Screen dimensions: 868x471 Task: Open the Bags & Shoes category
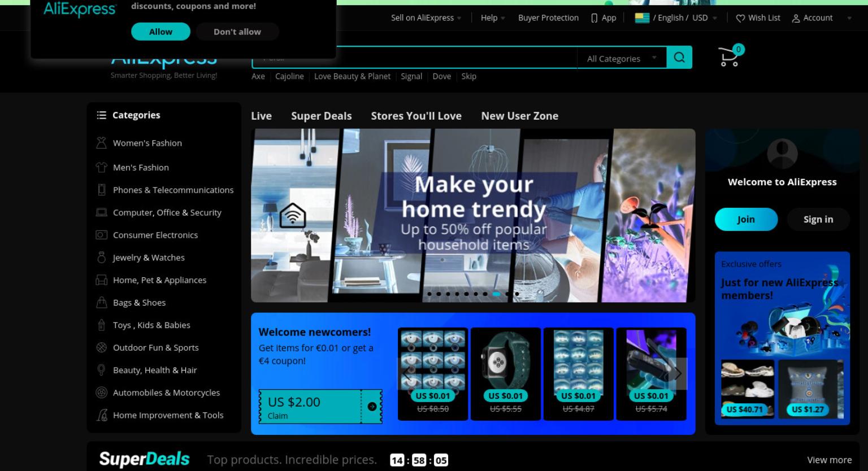point(139,303)
